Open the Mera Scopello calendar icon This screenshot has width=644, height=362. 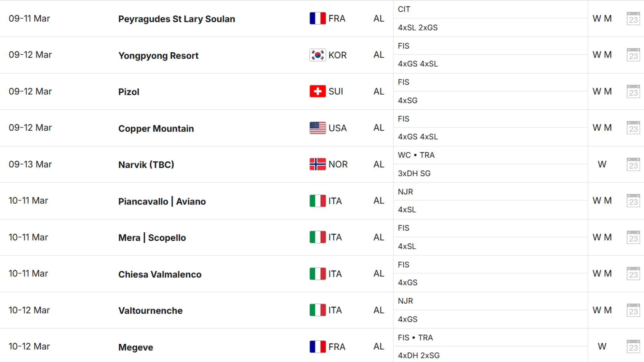coord(633,237)
